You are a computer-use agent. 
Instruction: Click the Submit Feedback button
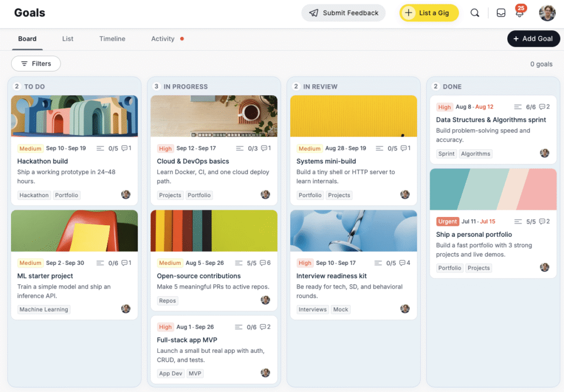pos(343,13)
